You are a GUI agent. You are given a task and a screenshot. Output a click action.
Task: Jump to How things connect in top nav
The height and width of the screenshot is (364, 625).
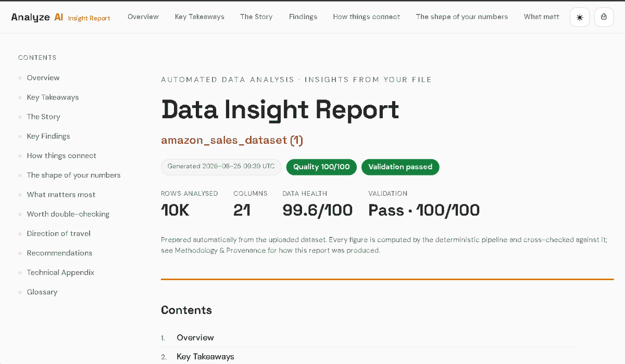[367, 17]
